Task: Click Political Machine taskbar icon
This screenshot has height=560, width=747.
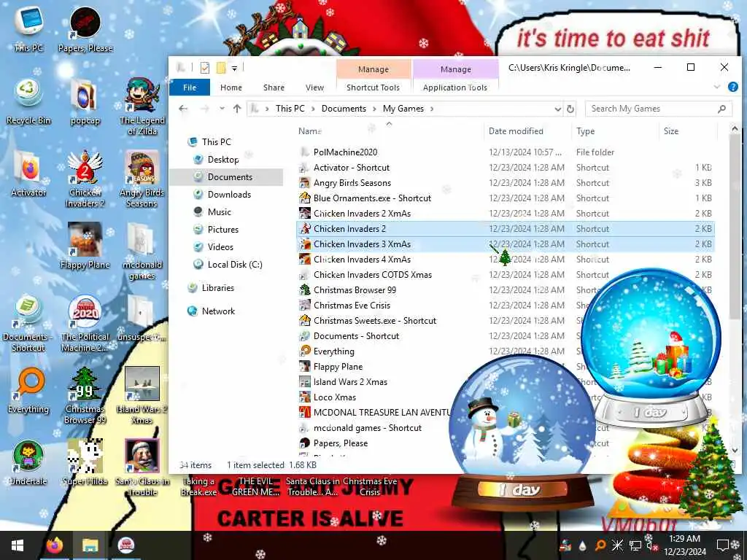Action: point(125,545)
